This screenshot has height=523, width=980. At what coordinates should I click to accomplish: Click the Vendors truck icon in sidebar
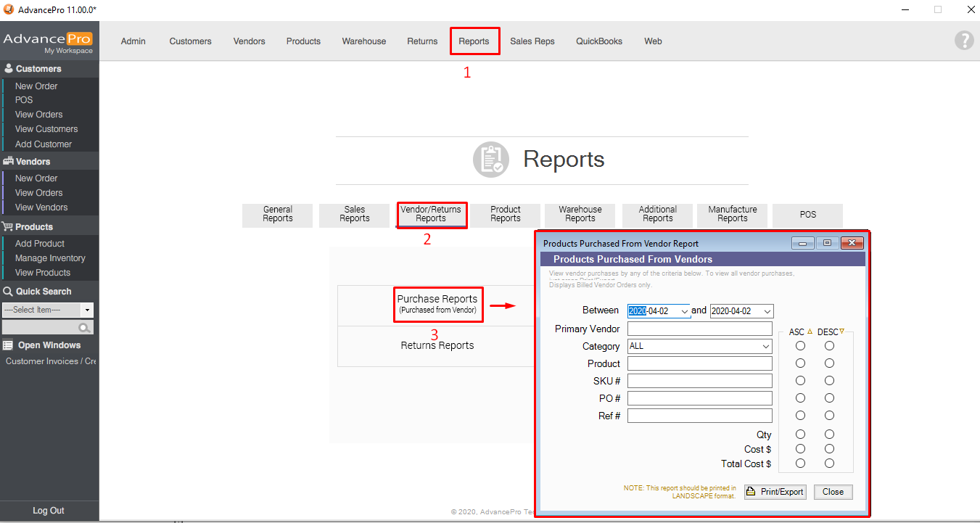[x=9, y=162]
